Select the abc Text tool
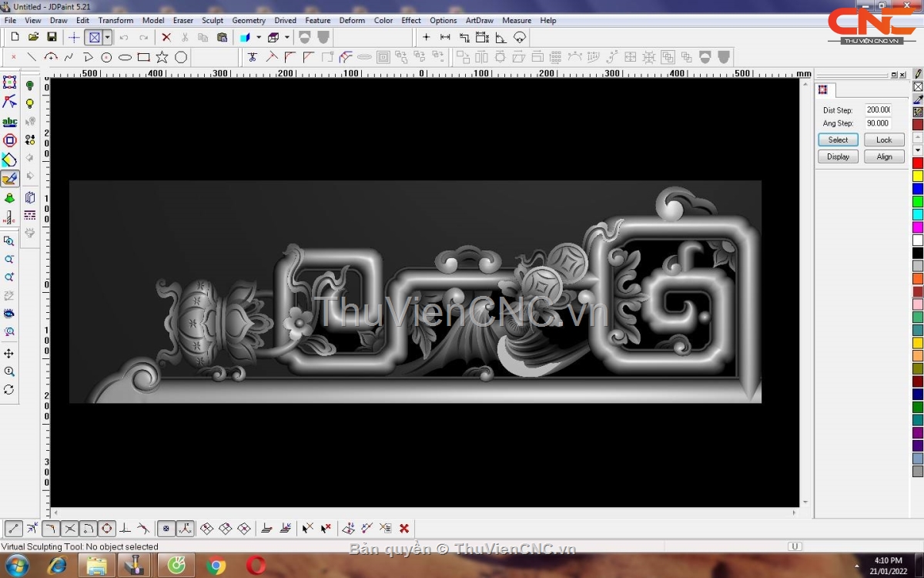The image size is (924, 578). click(9, 122)
